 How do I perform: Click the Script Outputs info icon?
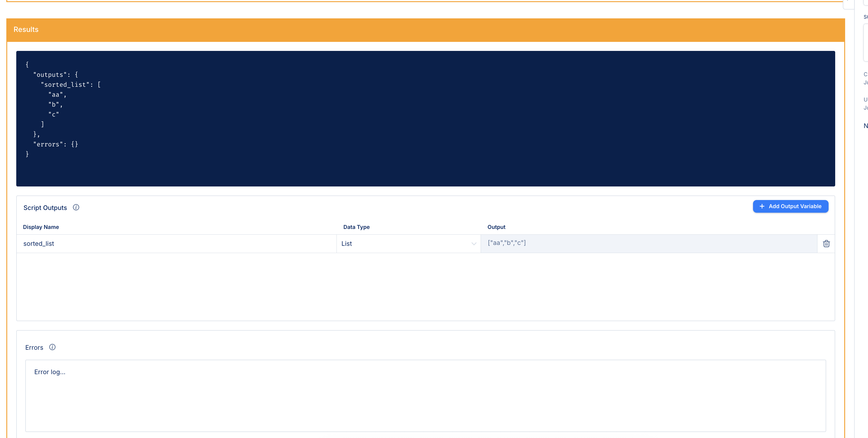pos(76,207)
